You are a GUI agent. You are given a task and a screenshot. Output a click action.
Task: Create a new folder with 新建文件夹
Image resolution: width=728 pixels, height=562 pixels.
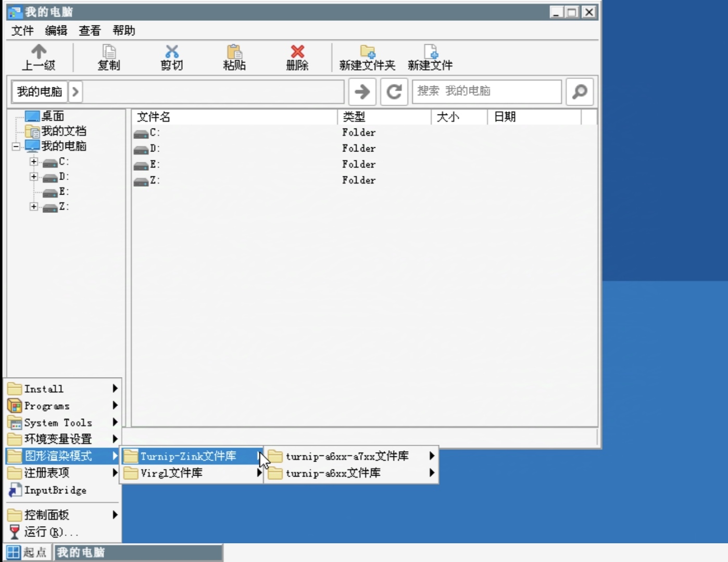tap(368, 57)
